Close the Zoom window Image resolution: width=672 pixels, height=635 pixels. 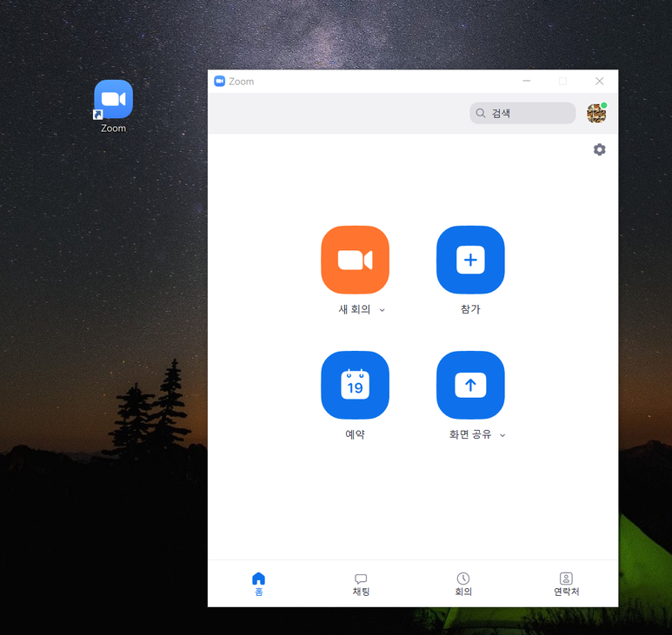(x=599, y=81)
